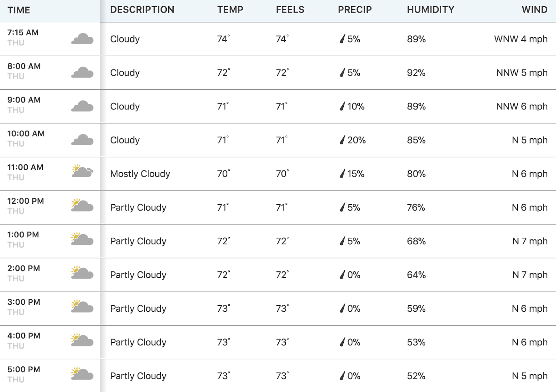Select the 92% humidity value
The image size is (556, 392).
coord(416,73)
